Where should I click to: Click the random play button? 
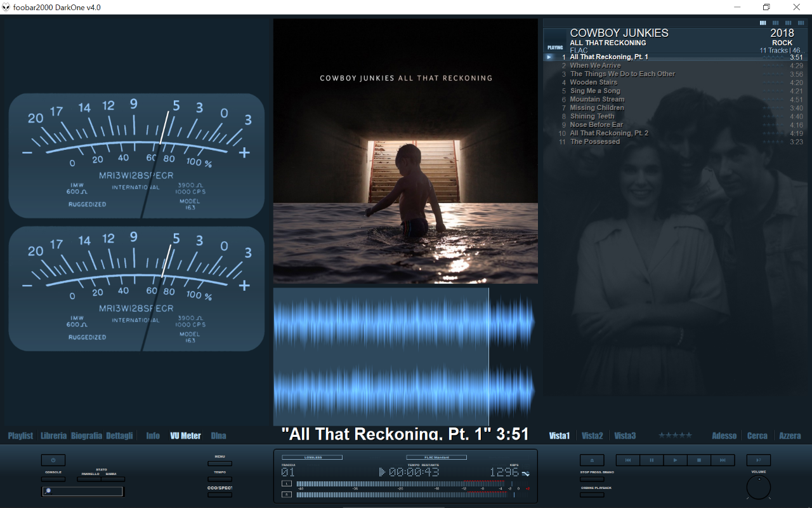pos(758,460)
